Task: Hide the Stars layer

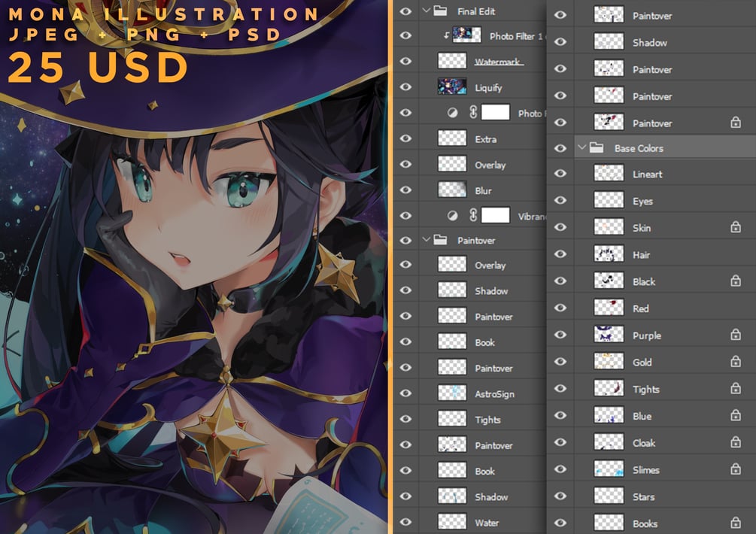Action: (x=560, y=496)
